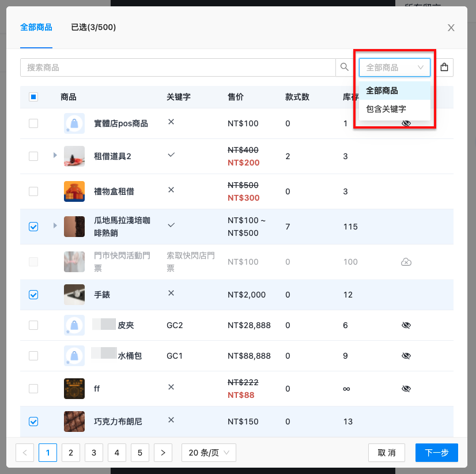Screen dimensions: 476x474
Task: Click 租借道具2 product thumbnail
Action: click(x=74, y=156)
